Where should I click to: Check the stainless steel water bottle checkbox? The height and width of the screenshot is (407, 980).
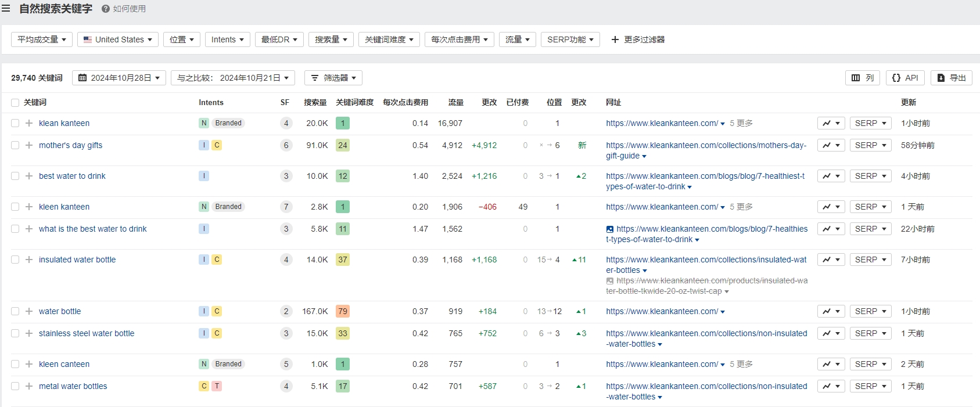pyautogui.click(x=15, y=333)
